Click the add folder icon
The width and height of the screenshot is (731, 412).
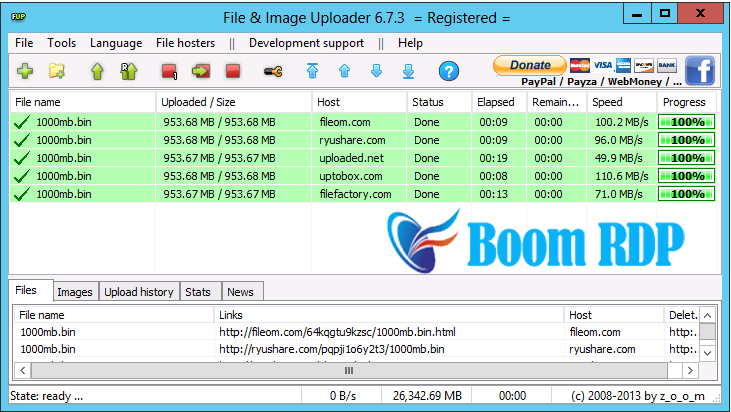click(x=57, y=71)
